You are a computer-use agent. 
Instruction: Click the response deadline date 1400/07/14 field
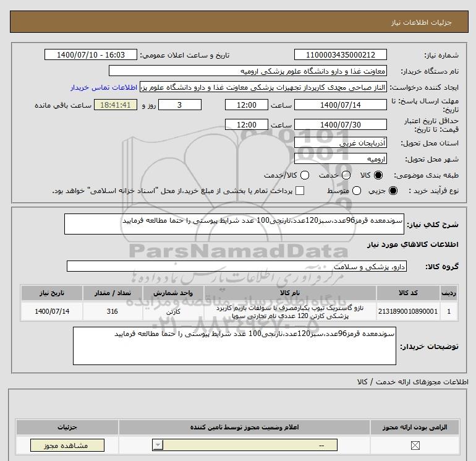point(340,105)
